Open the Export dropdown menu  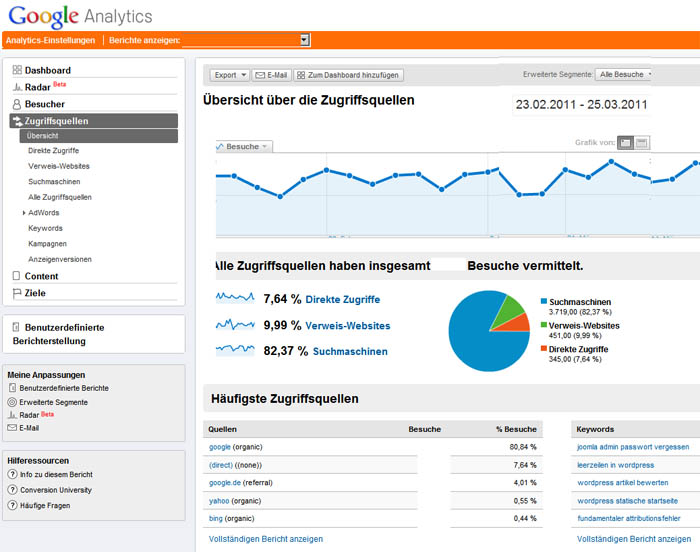click(x=229, y=75)
